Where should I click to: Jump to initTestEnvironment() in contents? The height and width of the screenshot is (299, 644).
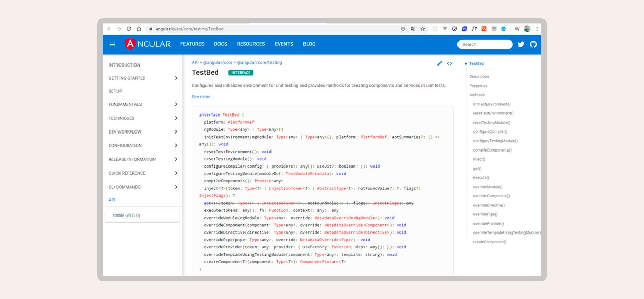tap(492, 104)
